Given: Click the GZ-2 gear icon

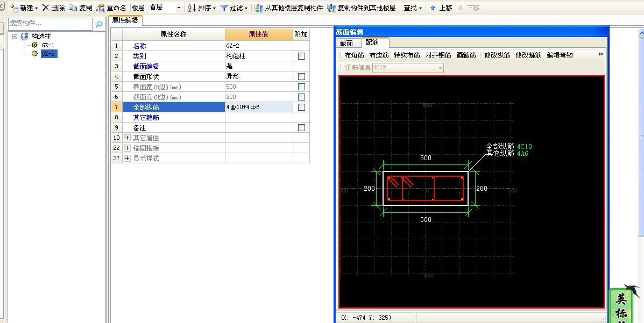Looking at the screenshot, I should point(34,53).
